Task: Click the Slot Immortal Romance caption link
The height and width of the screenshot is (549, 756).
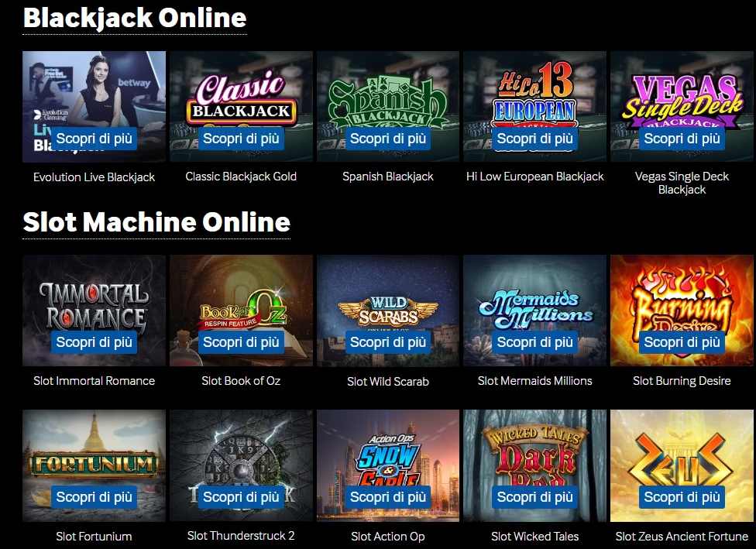Action: click(94, 381)
